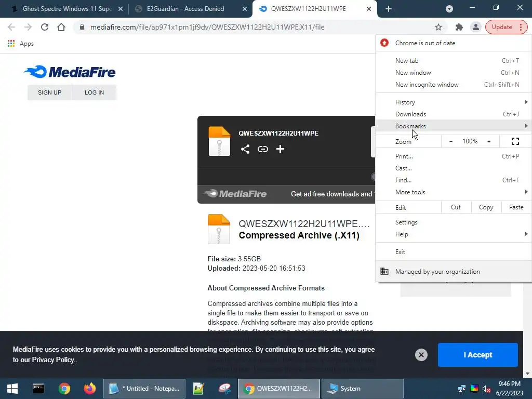The height and width of the screenshot is (399, 532).
Task: Click the SIGN UP button
Action: pyautogui.click(x=49, y=92)
